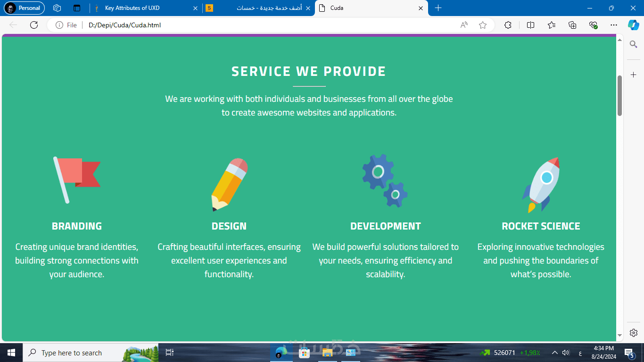
Task: Toggle Split screen view icon
Action: (x=530, y=25)
